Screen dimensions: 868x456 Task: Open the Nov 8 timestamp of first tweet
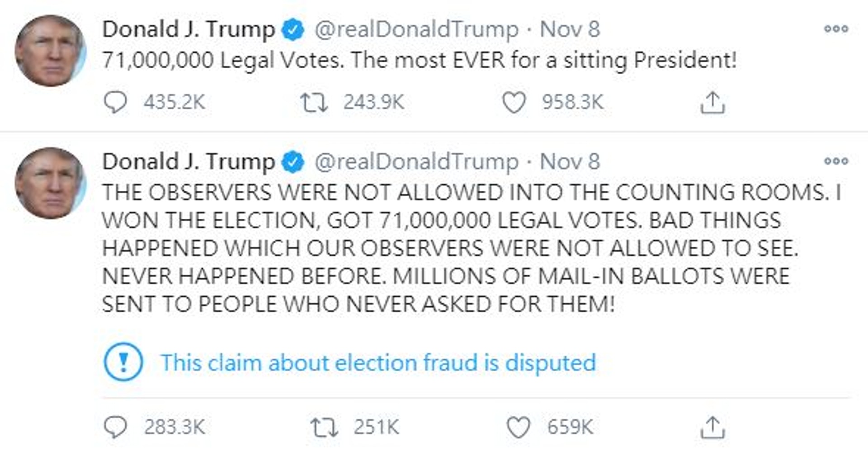[x=570, y=30]
